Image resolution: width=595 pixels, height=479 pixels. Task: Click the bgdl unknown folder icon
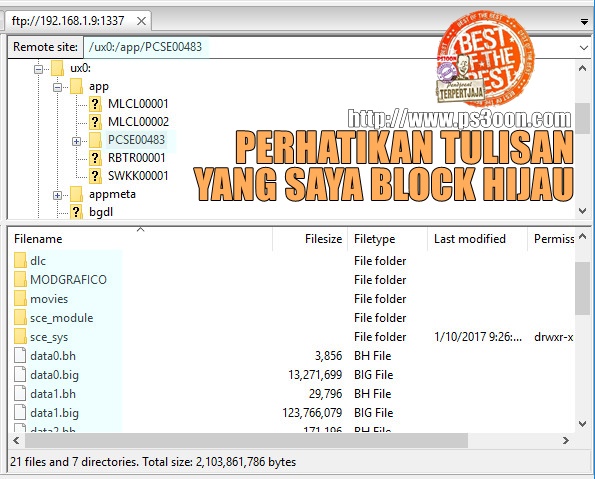[76, 212]
